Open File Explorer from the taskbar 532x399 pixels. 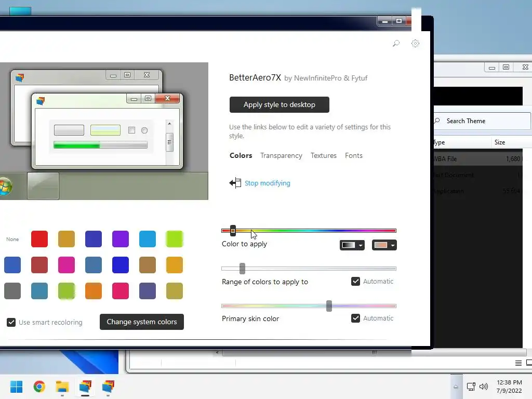[x=62, y=387]
